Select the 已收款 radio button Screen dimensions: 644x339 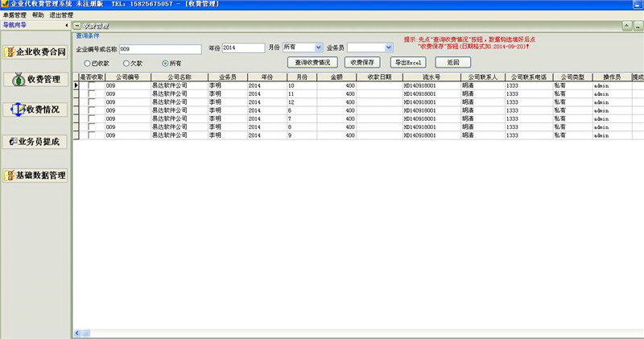coord(88,63)
